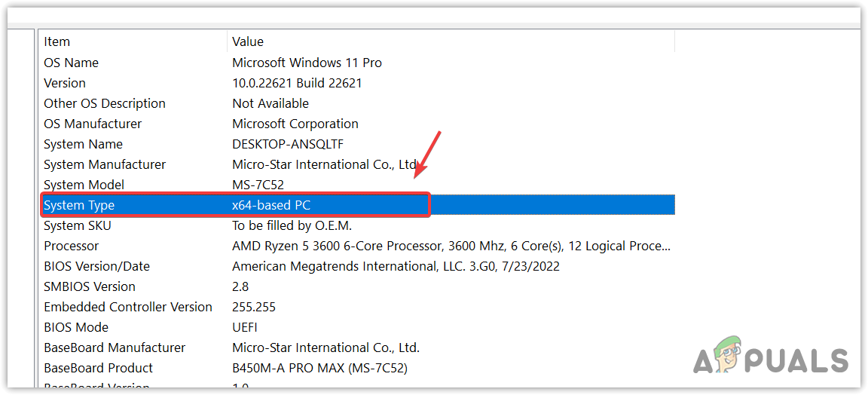Select the BaseBoard Product row
Image resolution: width=868 pixels, height=395 pixels.
(x=98, y=368)
